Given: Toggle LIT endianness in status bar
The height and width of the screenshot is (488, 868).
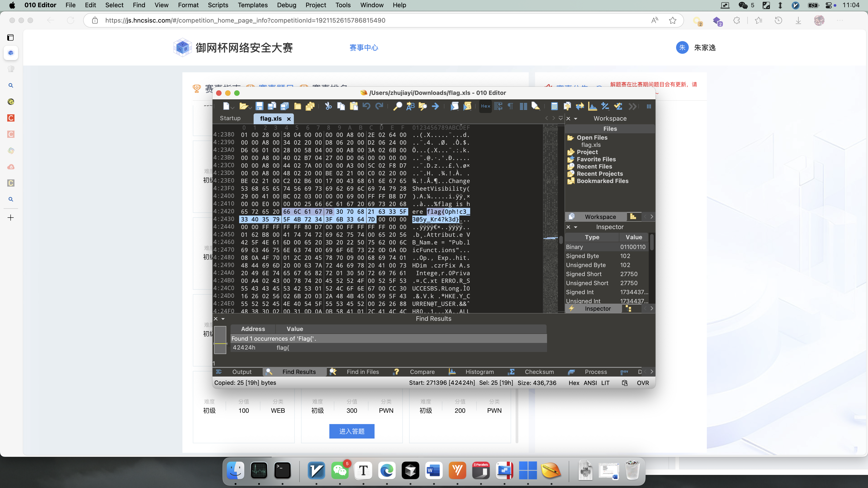Looking at the screenshot, I should click(x=605, y=383).
